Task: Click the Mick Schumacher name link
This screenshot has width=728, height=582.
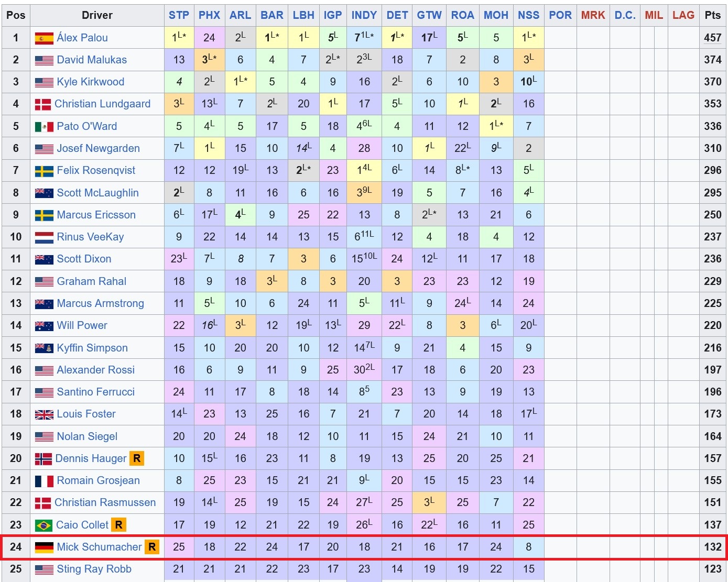Action: pos(99,547)
